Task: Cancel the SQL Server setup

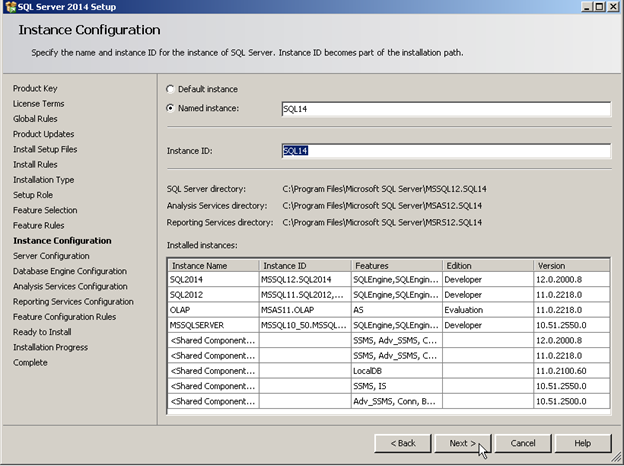Action: pos(523,443)
